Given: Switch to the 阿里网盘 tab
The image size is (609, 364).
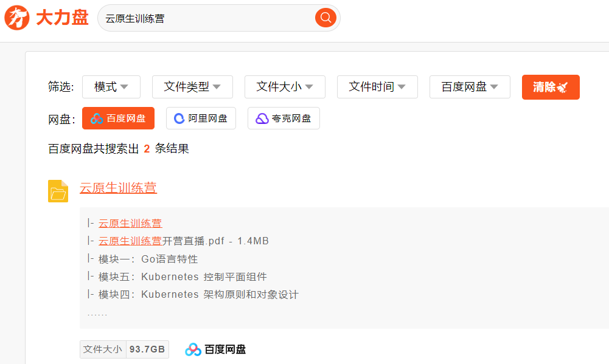Looking at the screenshot, I should pos(201,118).
